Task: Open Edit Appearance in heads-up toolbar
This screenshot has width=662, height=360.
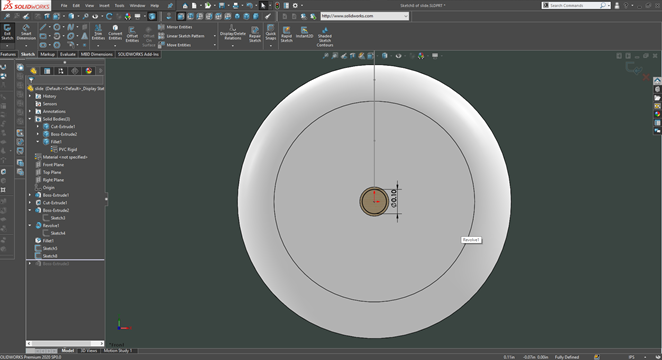Action: [421, 56]
